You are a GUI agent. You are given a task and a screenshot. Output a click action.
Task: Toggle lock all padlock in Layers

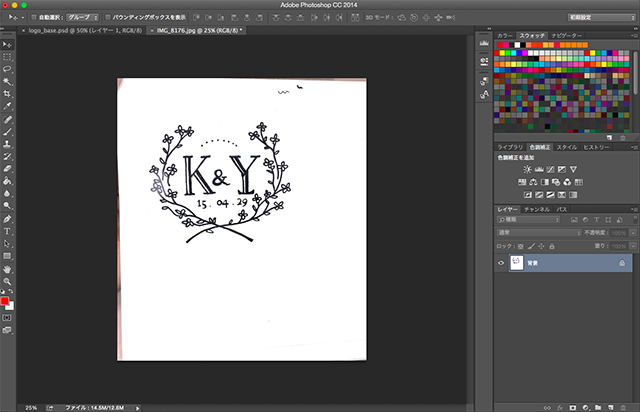click(552, 246)
